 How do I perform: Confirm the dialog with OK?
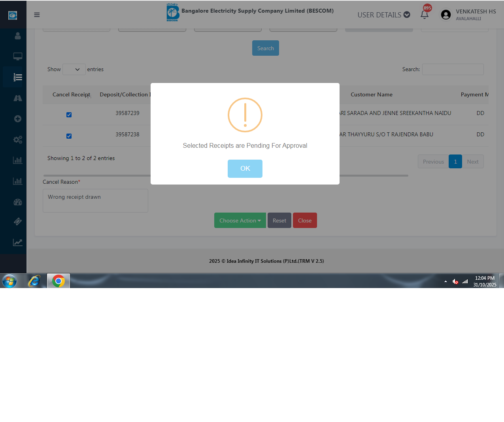245,169
